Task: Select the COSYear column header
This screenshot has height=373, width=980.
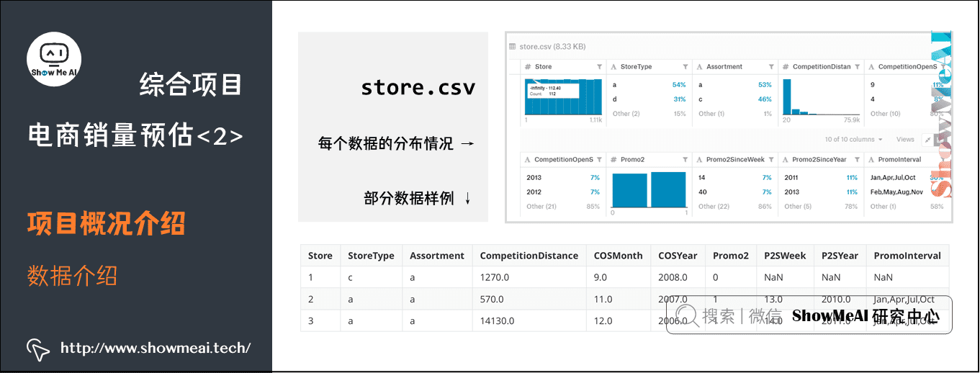Action: pos(678,256)
